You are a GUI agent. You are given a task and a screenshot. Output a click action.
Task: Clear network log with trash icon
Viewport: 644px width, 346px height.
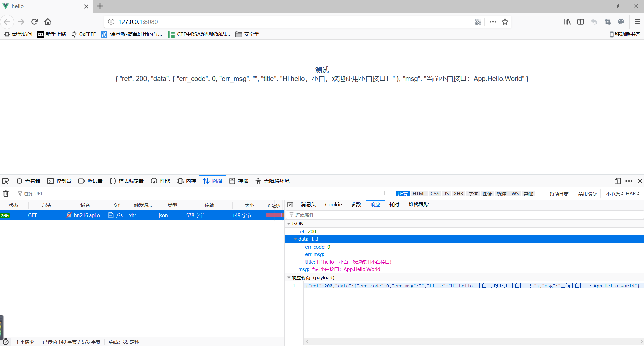6,194
